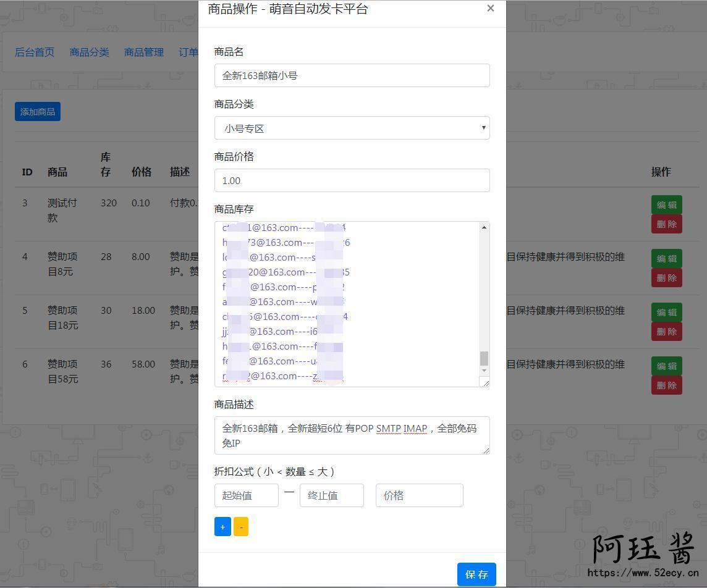Click the stock value 28
The image size is (707, 588).
click(106, 257)
